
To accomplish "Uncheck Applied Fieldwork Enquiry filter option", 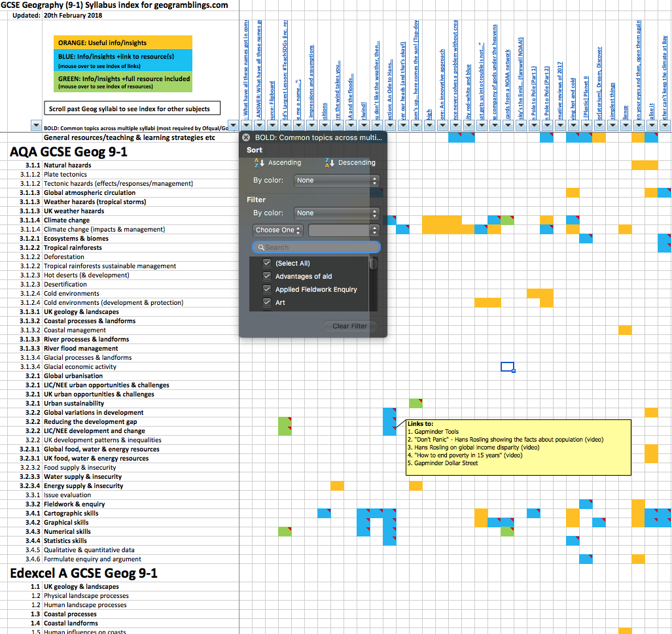I will pyautogui.click(x=267, y=289).
